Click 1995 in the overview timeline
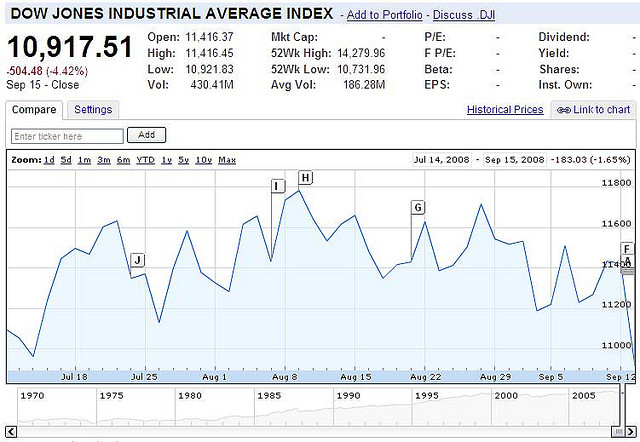Screen dimensions: 640x442 [427, 395]
